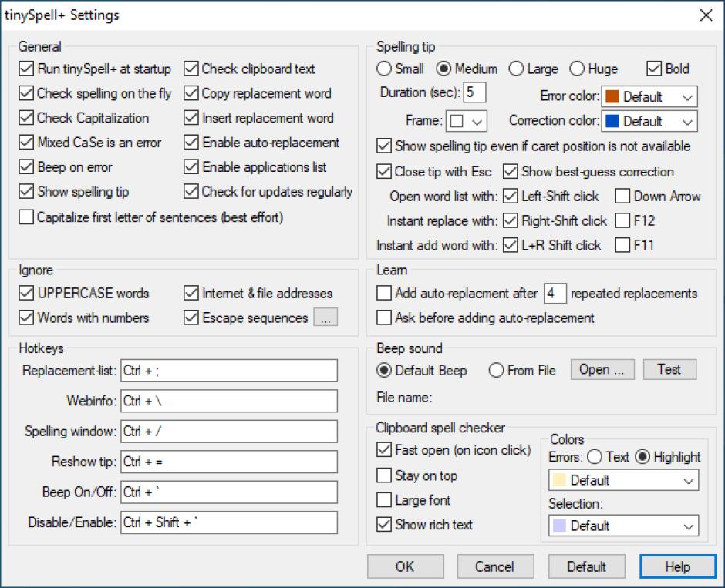Restore settings with Default button

pyautogui.click(x=587, y=566)
